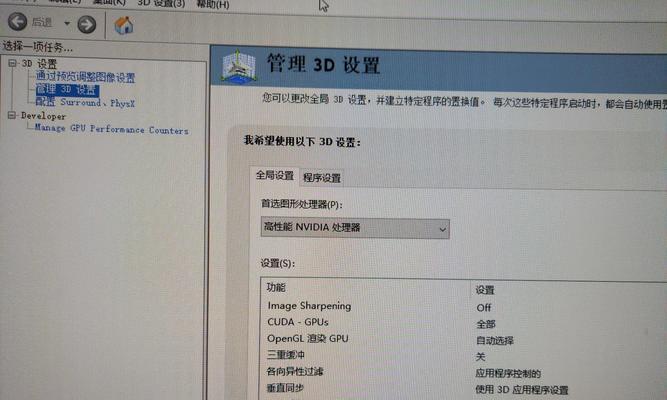Open the 3D 设置 menu in menu bar

161,4
